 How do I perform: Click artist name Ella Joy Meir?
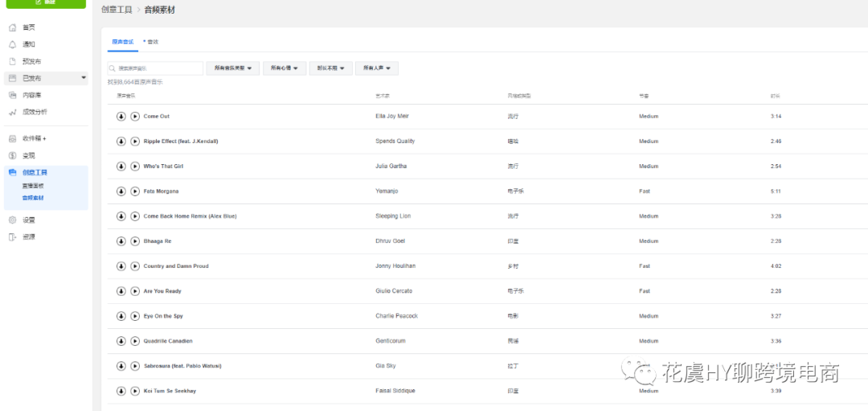click(392, 117)
